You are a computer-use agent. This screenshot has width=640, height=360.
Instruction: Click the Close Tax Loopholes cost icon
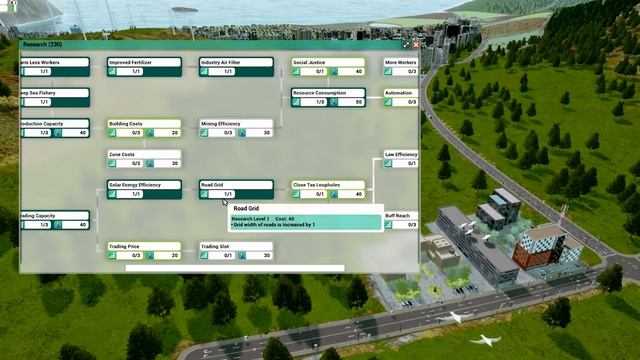coord(334,194)
